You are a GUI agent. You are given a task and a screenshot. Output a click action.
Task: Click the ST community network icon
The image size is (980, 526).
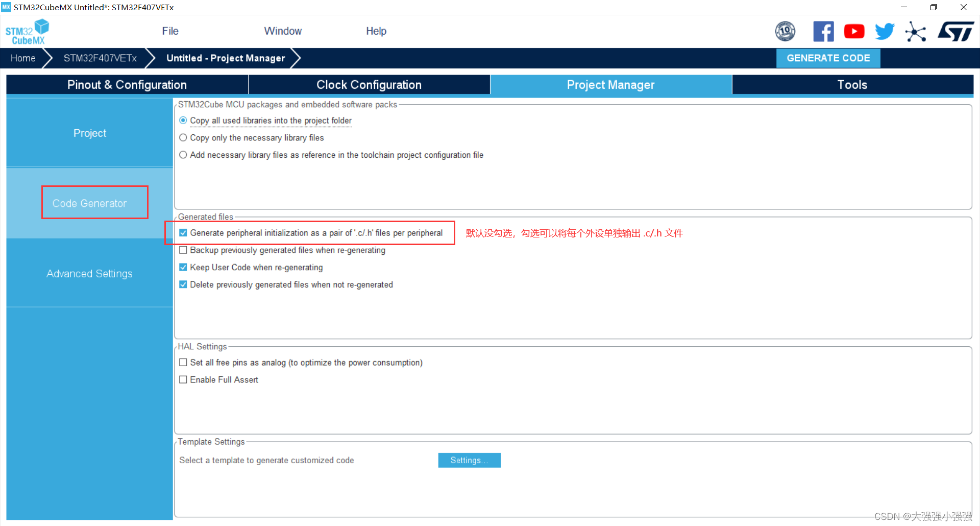point(916,32)
